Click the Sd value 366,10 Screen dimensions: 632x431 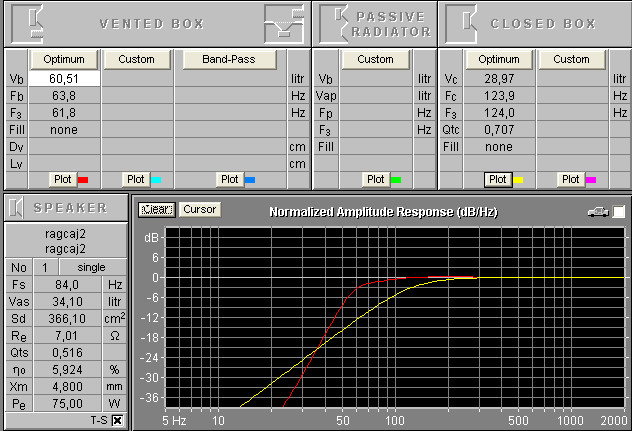point(67,319)
